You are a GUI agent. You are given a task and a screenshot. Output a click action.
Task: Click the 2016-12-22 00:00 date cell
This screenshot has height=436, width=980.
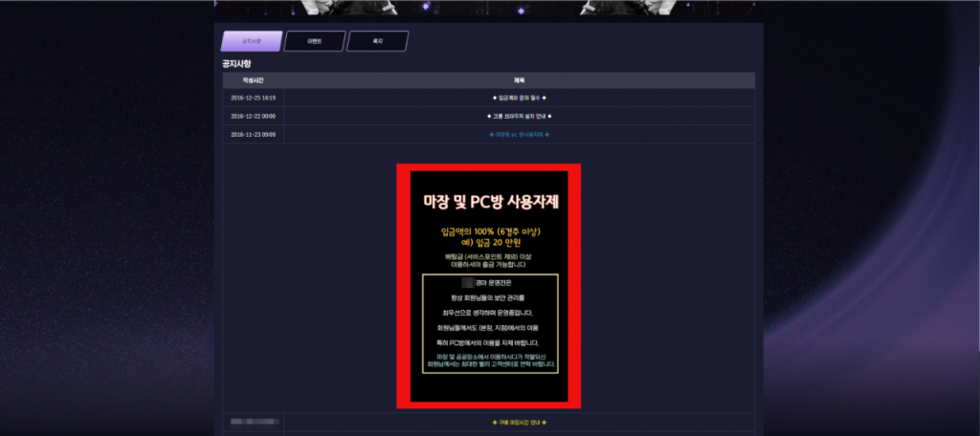tap(253, 116)
